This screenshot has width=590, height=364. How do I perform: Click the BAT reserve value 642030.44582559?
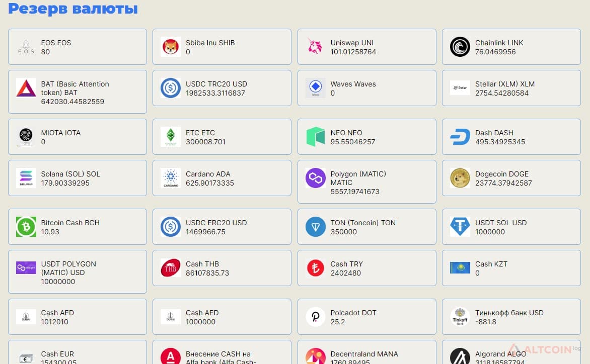tap(72, 102)
